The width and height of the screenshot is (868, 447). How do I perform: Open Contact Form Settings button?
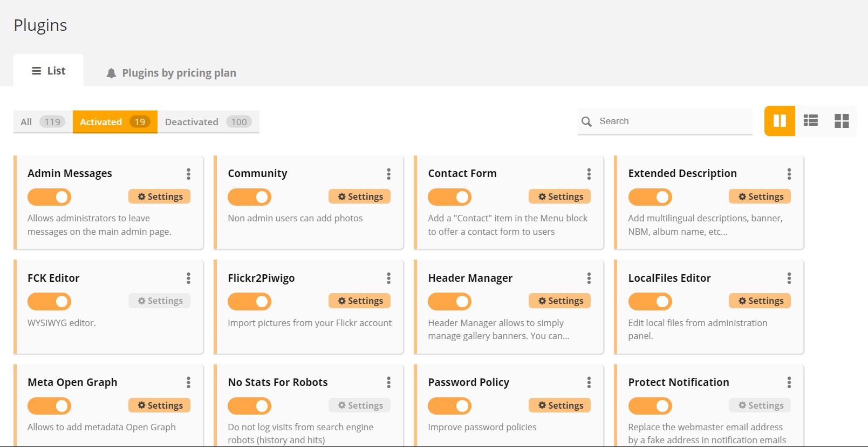[x=560, y=197]
